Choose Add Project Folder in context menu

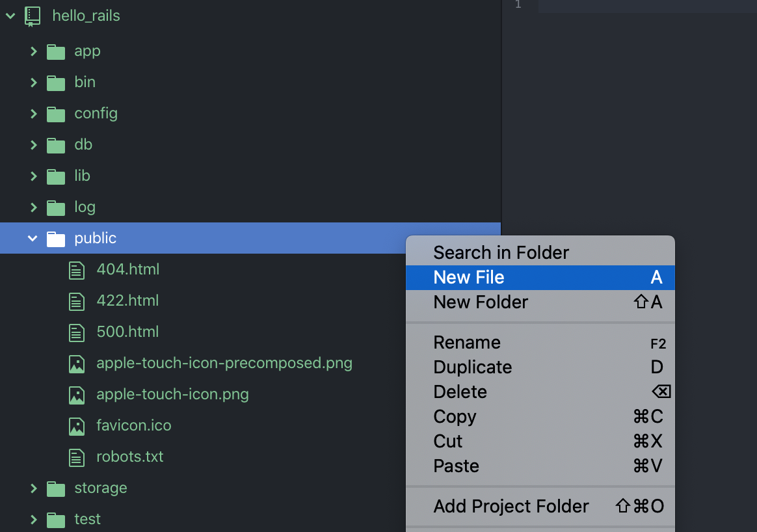pos(540,506)
